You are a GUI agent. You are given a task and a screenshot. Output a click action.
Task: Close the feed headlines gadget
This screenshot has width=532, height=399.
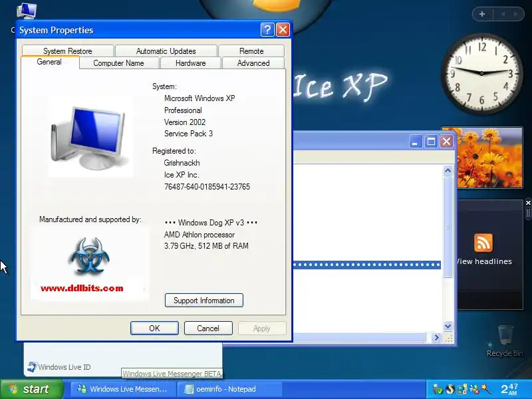pyautogui.click(x=528, y=203)
